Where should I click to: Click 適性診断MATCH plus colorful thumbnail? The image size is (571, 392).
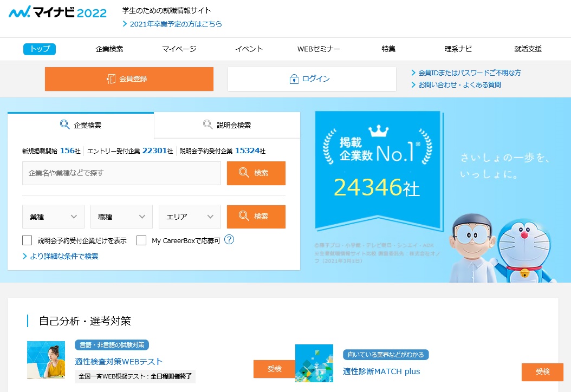tap(314, 363)
